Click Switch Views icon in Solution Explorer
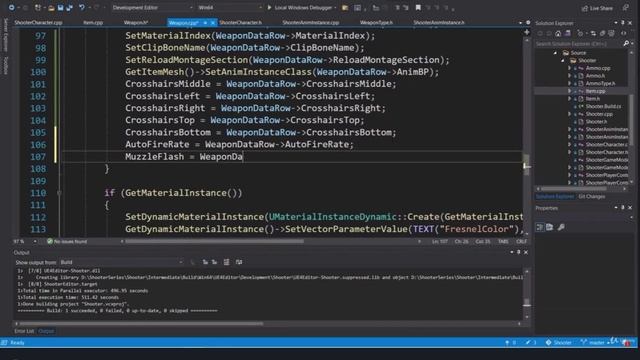 568,33
